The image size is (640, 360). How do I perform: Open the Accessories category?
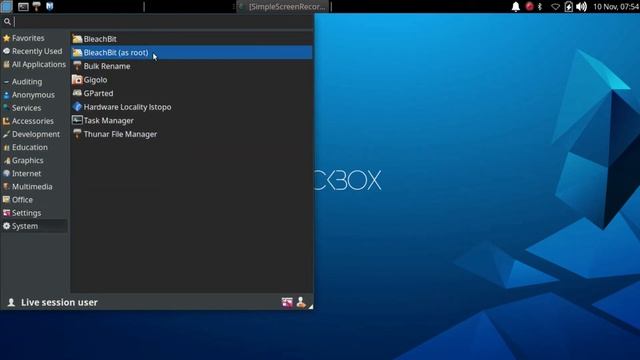[x=34, y=121]
